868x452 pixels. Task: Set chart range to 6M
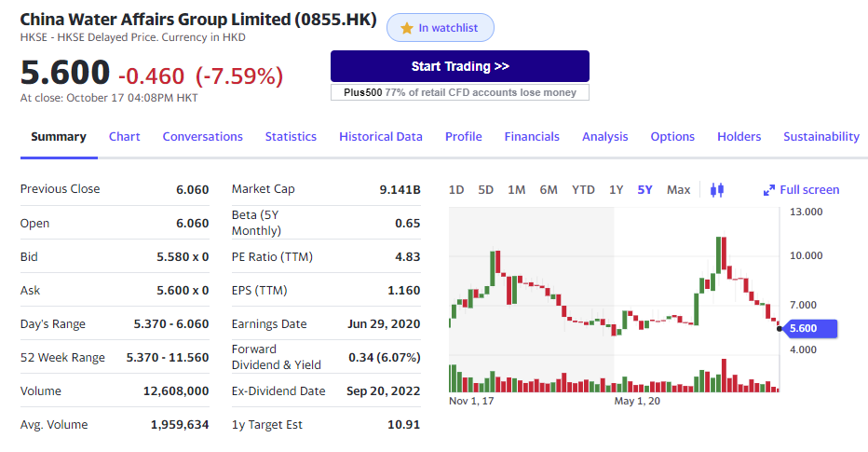tap(549, 190)
